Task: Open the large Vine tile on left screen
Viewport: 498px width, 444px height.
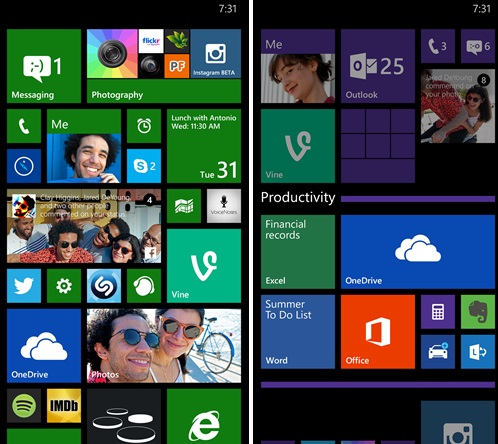Action: click(x=204, y=266)
